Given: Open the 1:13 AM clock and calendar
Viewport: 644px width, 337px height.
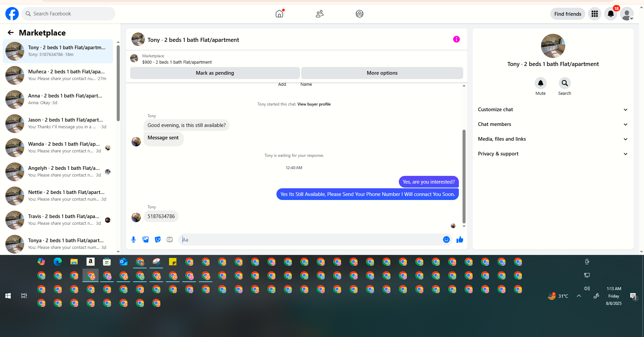Looking at the screenshot, I should coord(614,296).
